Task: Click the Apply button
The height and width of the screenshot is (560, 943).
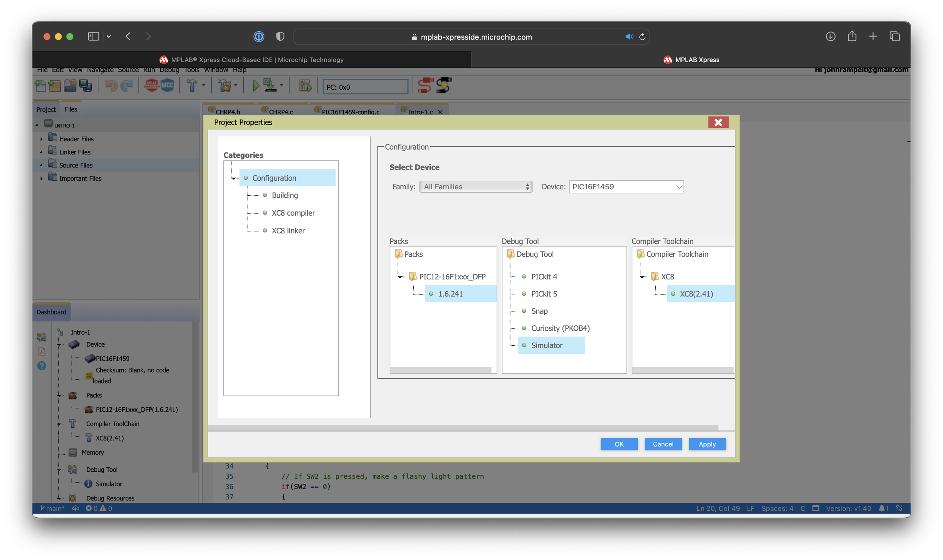Action: (x=707, y=444)
